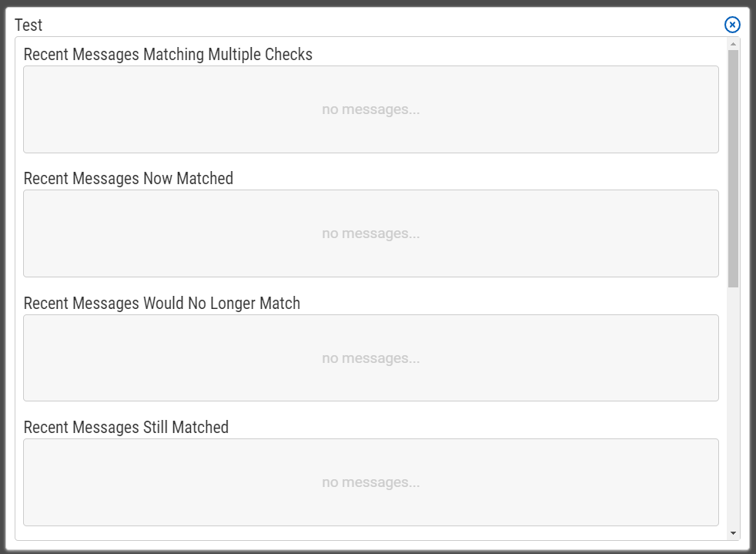
Task: Click the 'Recent Messages Now Matched' heading
Action: [129, 178]
